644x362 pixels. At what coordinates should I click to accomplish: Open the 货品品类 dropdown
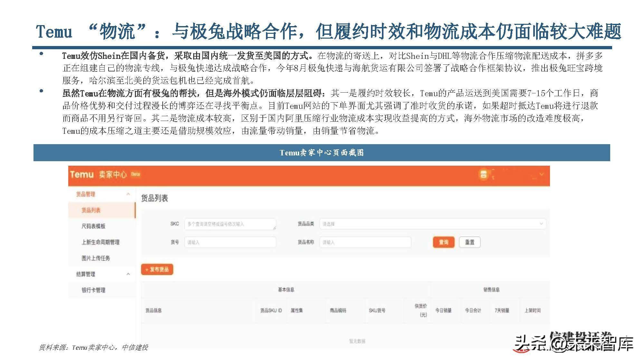coord(432,224)
